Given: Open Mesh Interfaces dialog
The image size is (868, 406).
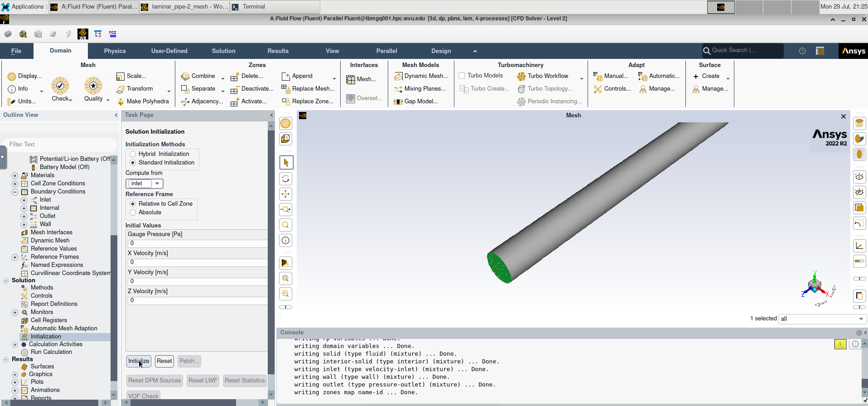Looking at the screenshot, I should click(362, 79).
